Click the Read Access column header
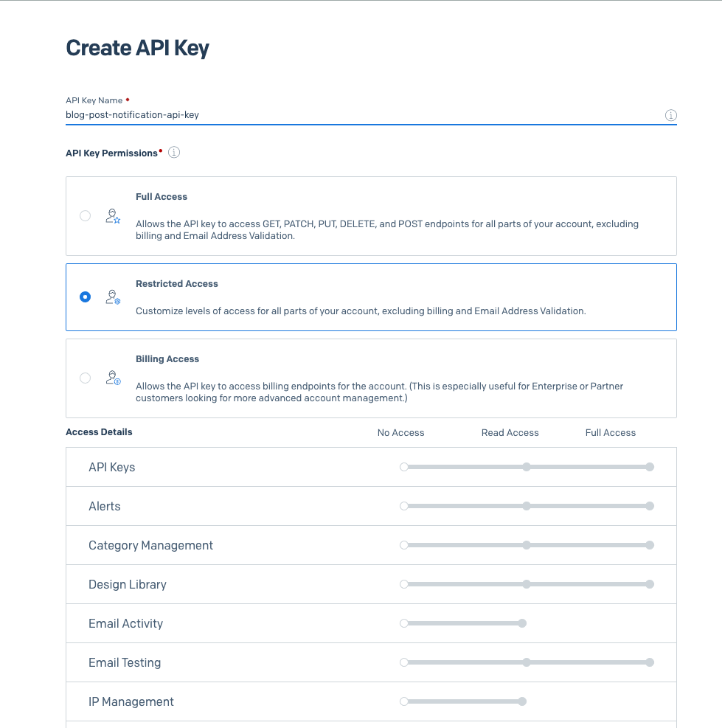The image size is (722, 728). pyautogui.click(x=510, y=433)
